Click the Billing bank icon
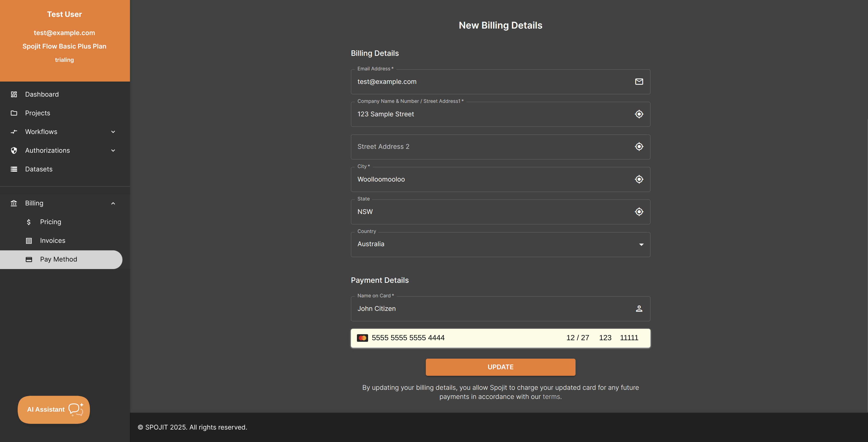 [x=14, y=203]
